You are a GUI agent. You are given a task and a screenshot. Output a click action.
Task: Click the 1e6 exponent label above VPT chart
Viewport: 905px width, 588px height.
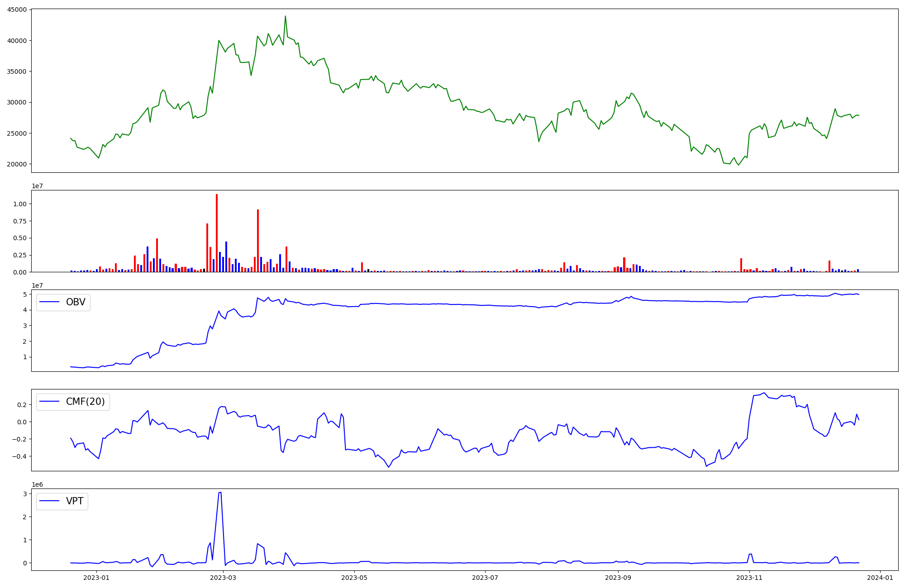tap(37, 484)
